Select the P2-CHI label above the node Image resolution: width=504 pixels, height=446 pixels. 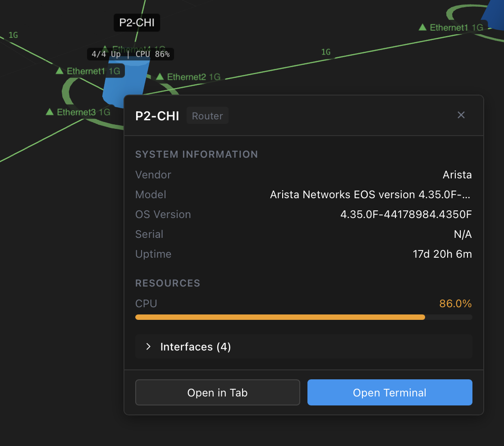click(137, 23)
